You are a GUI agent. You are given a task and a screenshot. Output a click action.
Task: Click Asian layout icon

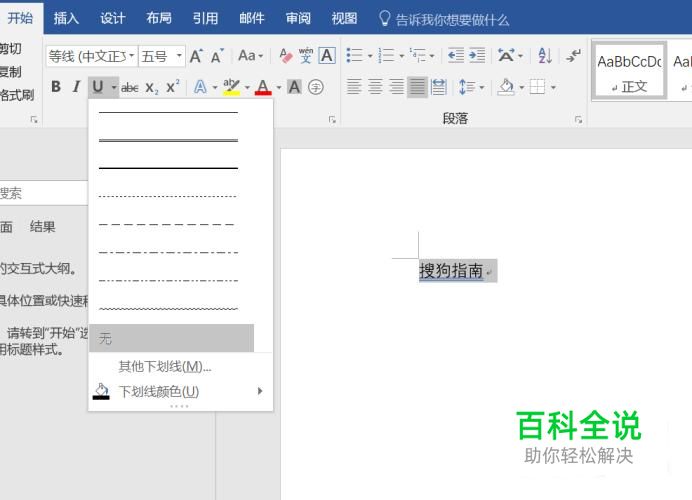tap(506, 56)
